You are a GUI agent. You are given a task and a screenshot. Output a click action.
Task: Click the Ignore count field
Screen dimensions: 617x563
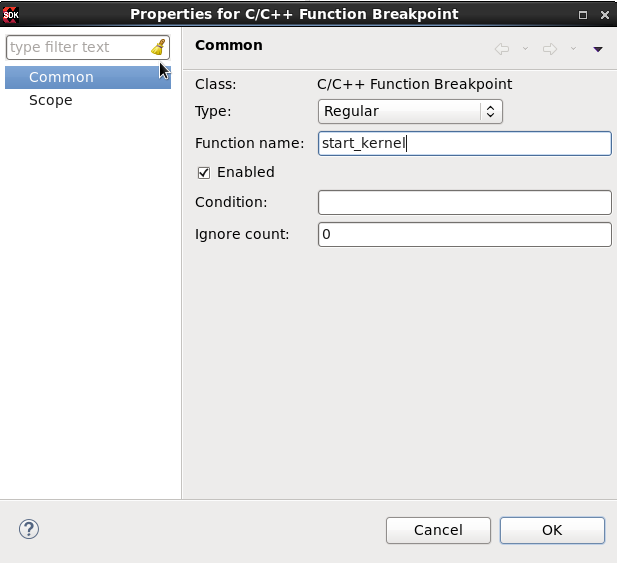(x=464, y=234)
